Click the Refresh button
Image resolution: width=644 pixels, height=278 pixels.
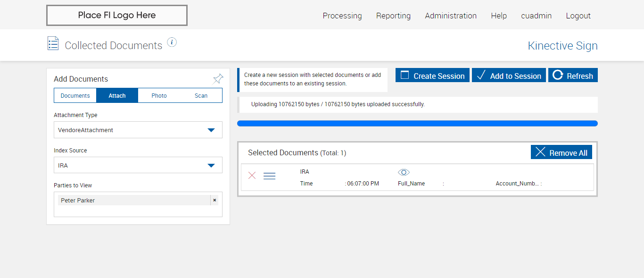tap(573, 76)
